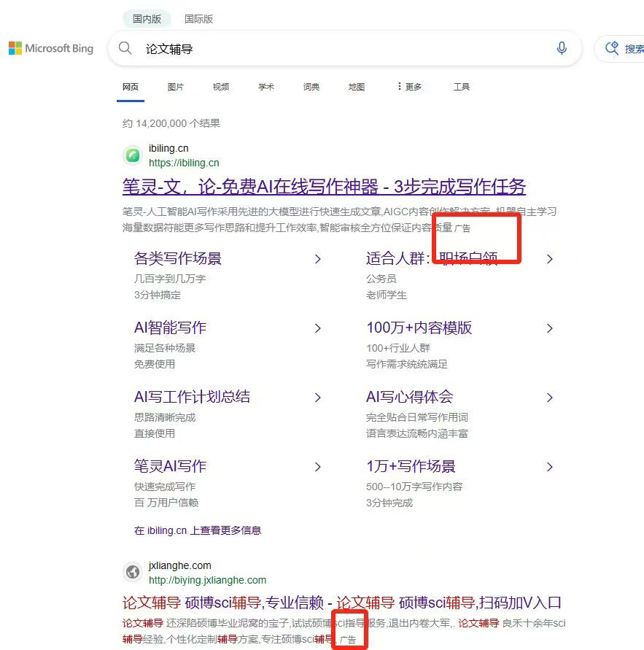The image size is (644, 650).
Task: Open the chat search icon at right
Action: pos(611,49)
